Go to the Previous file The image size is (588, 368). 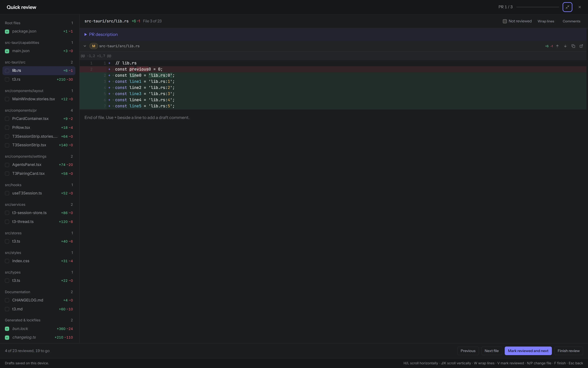[468, 351]
